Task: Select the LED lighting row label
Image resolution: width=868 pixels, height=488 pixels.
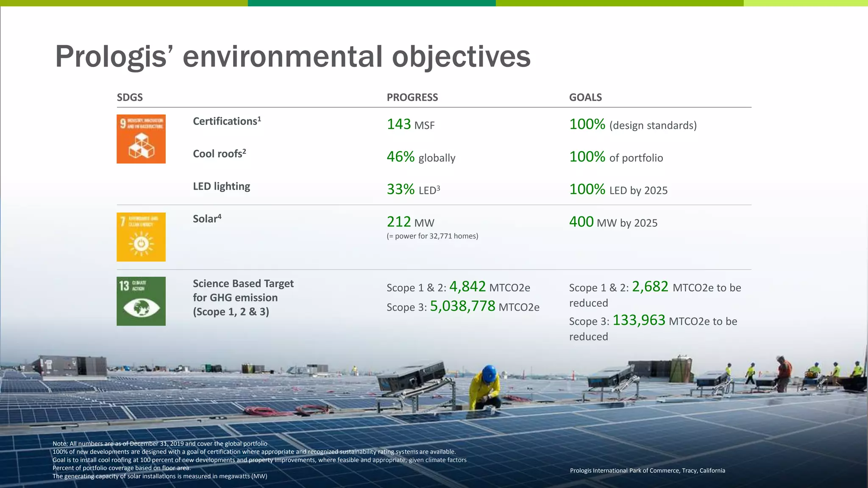Action: (x=221, y=186)
